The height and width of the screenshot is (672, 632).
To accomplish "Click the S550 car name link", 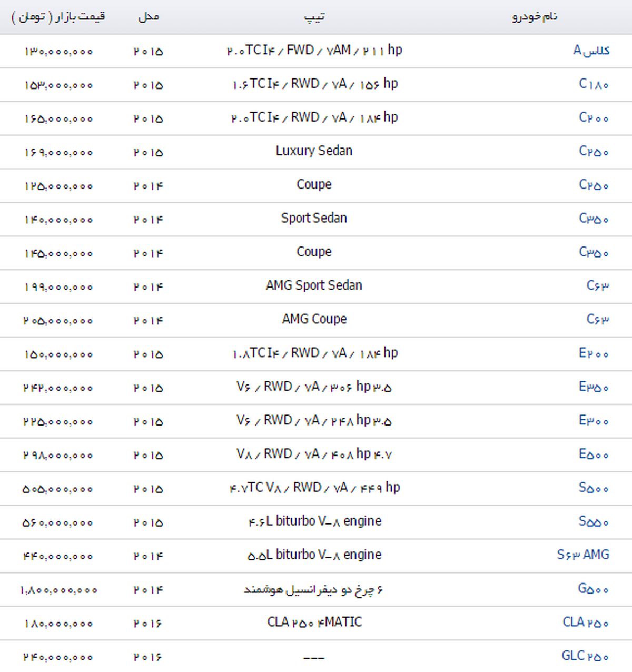I will pyautogui.click(x=594, y=522).
